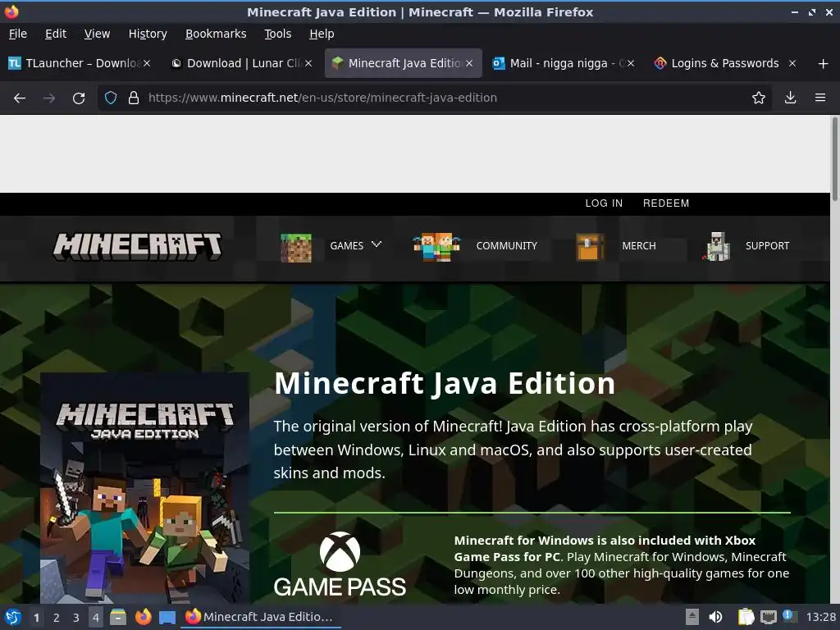The image size is (840, 630).
Task: Close the TLauncher tab
Action: tap(147, 63)
